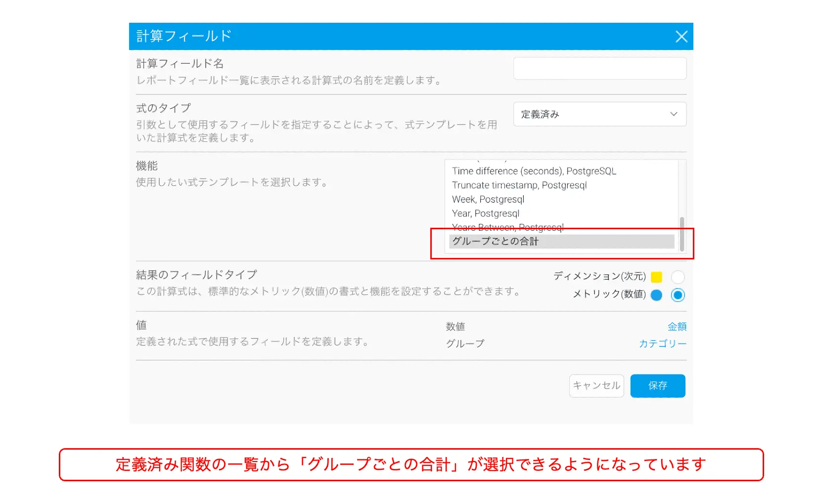819x504 pixels.
Task: Click the blue metric color circle
Action: [x=656, y=295]
